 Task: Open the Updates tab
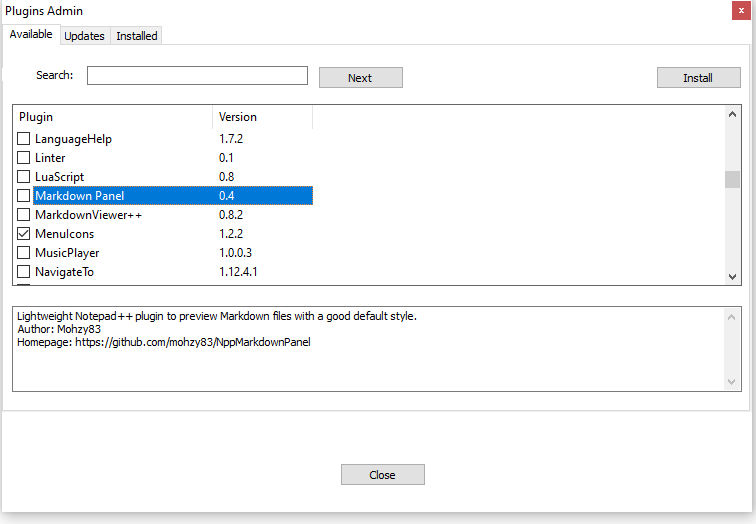coord(84,36)
